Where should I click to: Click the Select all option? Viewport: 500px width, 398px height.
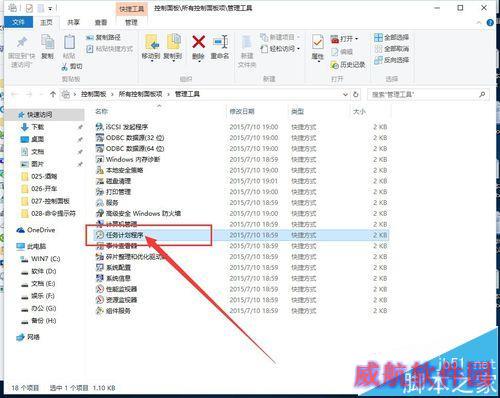point(392,37)
